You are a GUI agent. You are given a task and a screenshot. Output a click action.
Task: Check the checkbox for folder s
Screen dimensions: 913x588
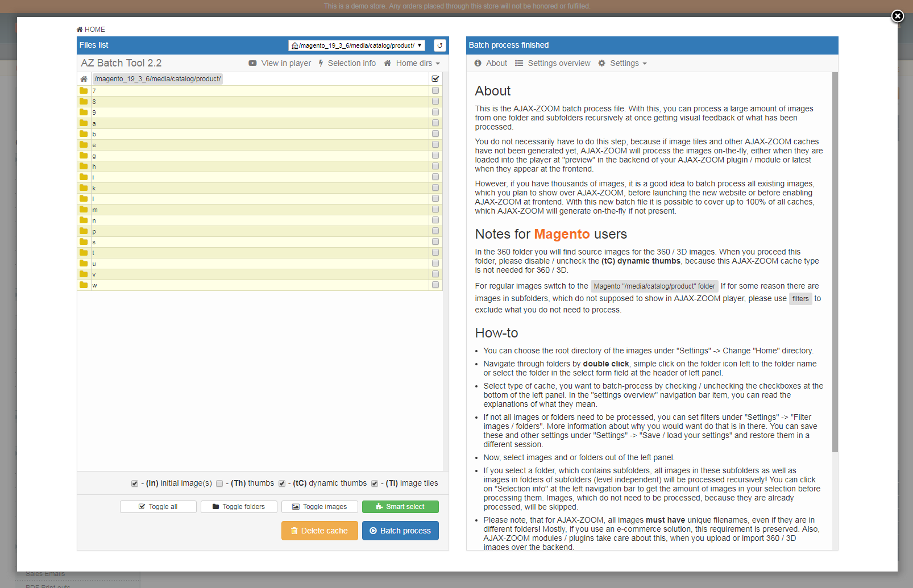435,242
